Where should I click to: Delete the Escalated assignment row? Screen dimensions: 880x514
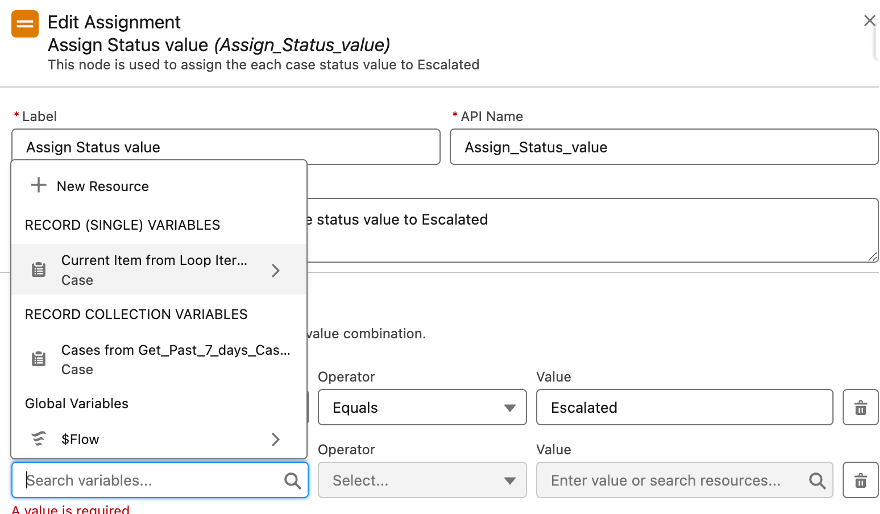pos(860,408)
